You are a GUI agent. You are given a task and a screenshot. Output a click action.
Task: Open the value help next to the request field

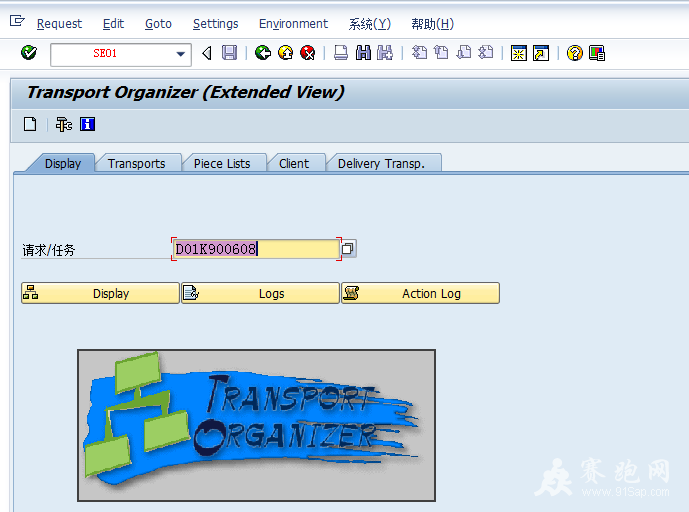pyautogui.click(x=348, y=249)
